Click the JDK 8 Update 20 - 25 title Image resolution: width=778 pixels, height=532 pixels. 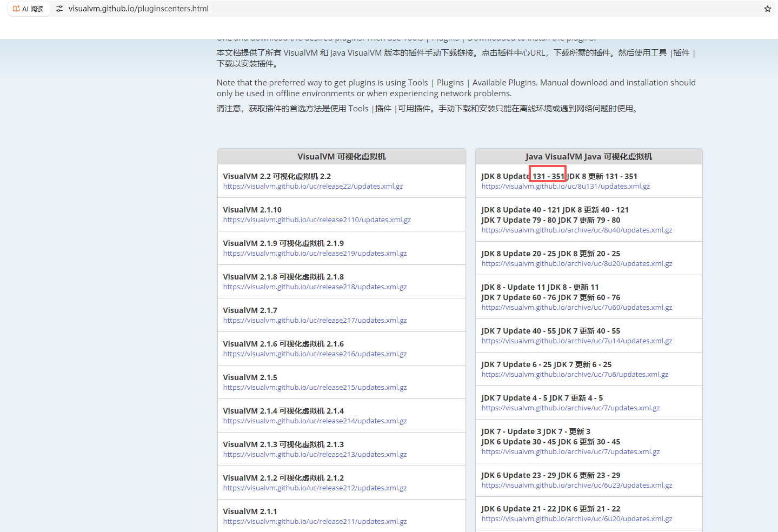click(550, 254)
